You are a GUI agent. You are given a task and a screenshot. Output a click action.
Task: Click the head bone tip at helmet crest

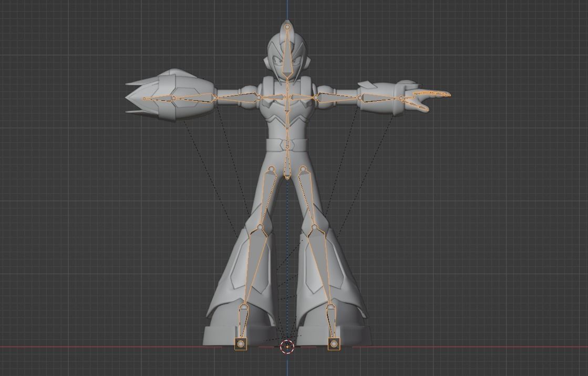pyautogui.click(x=287, y=27)
